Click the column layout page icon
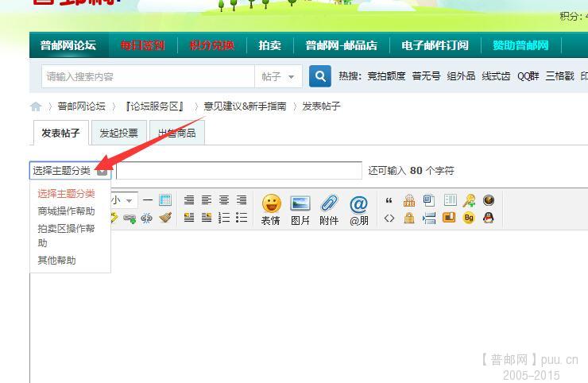 [450, 200]
